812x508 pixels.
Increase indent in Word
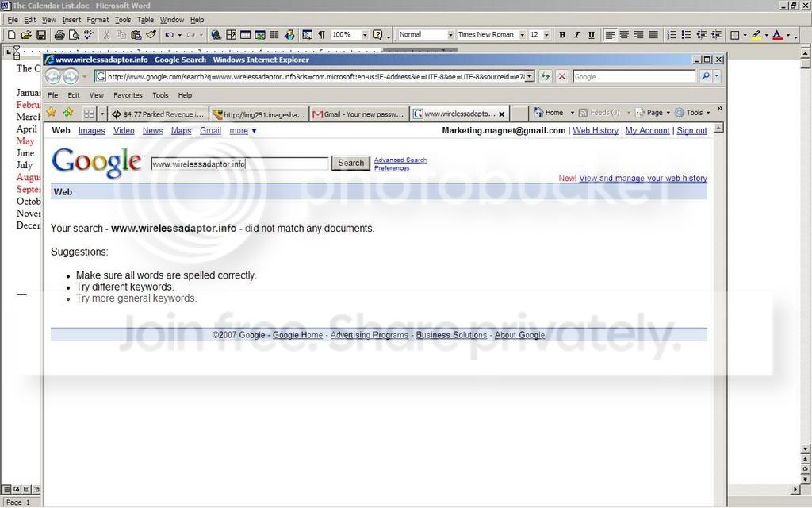pyautogui.click(x=716, y=35)
